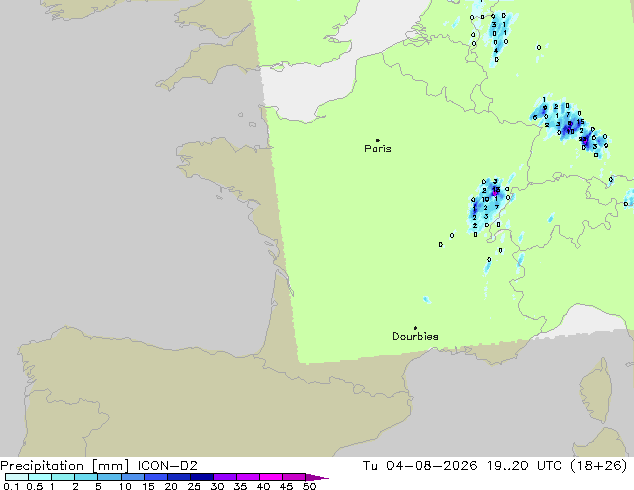
Task: Click the ICON-D2 model name
Action: 167,466
